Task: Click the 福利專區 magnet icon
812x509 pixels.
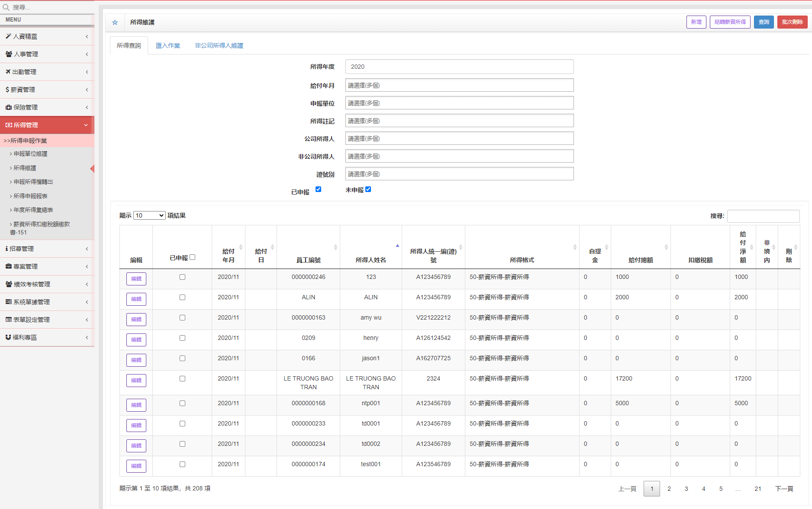Action: [x=8, y=337]
